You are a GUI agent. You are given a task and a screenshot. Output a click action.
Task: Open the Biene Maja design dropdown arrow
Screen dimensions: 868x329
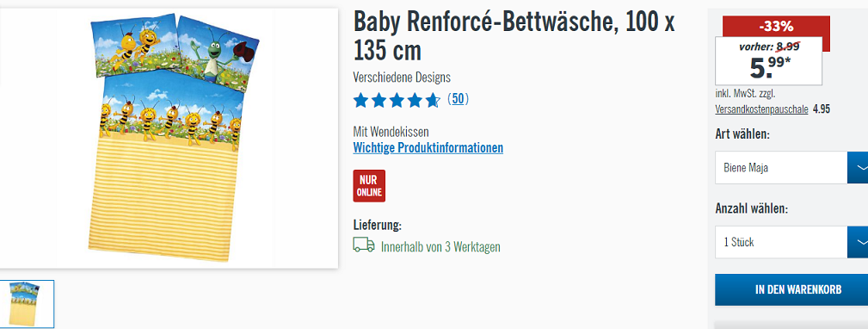(x=858, y=167)
